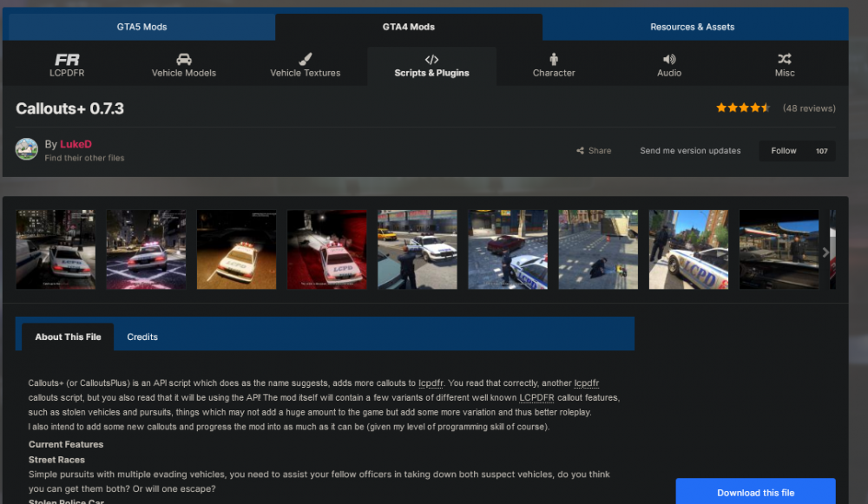
Task: Click the Share icon
Action: [580, 150]
